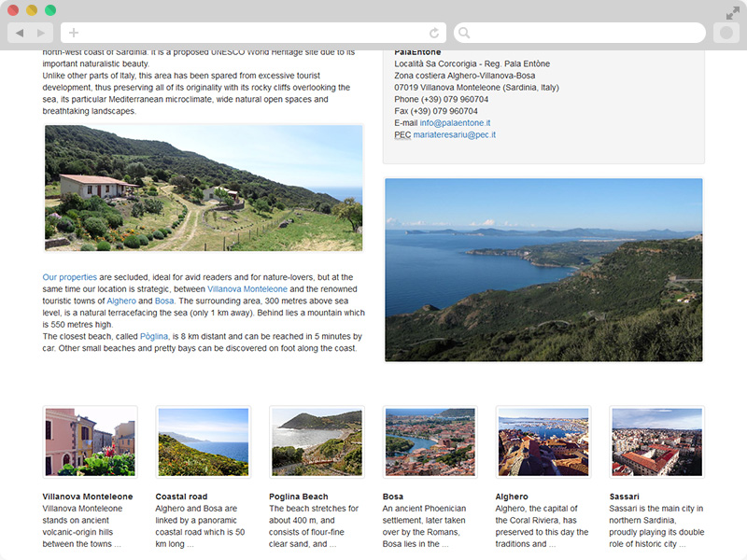Click the 07019 Villanova Monteleone address line

(x=476, y=88)
